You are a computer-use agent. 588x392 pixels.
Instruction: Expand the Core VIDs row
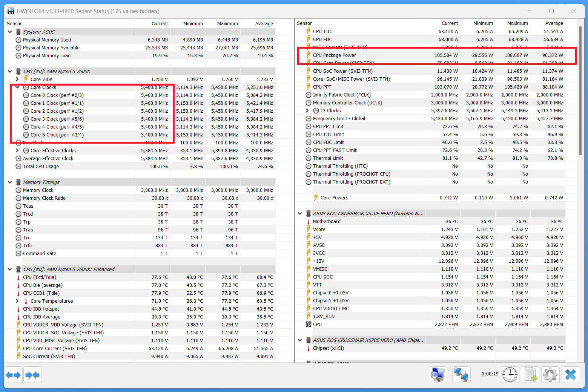coord(17,79)
